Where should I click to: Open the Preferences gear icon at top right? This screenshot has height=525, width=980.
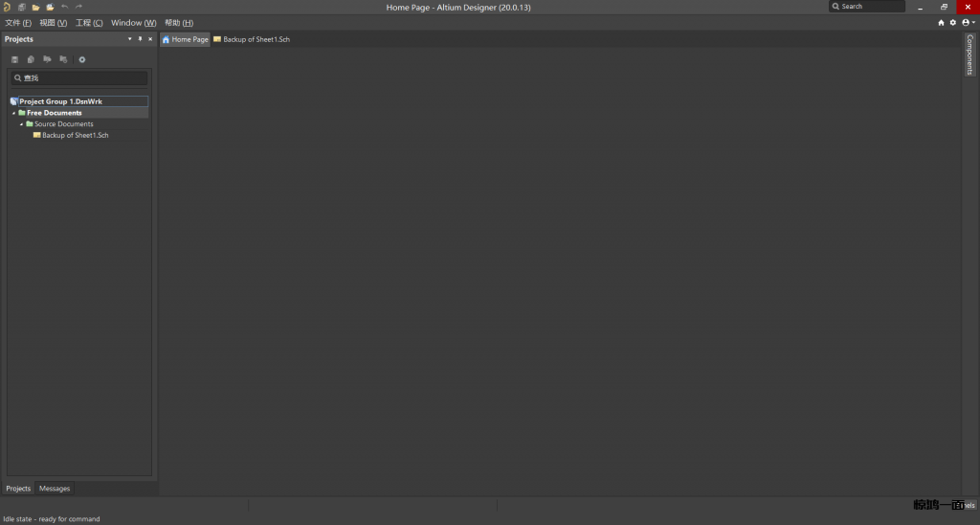coord(952,22)
